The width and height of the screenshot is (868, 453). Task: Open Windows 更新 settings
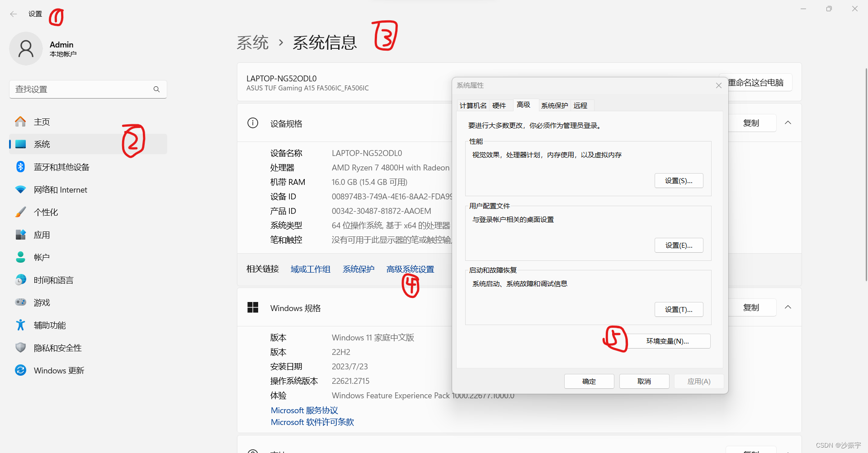coord(88,370)
